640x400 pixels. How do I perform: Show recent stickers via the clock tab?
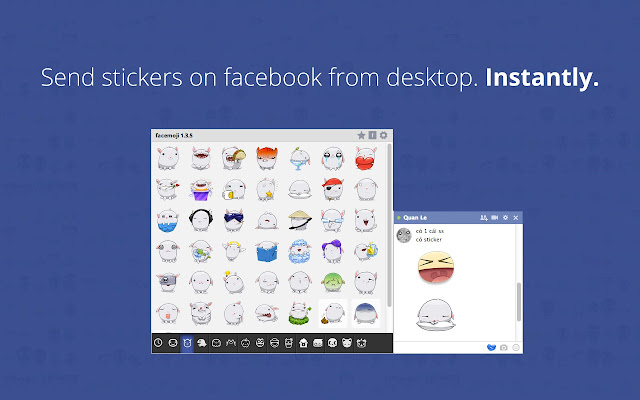pyautogui.click(x=158, y=343)
